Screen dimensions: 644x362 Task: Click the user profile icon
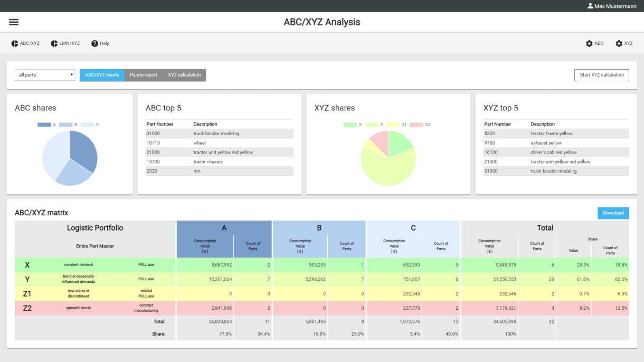coord(590,6)
